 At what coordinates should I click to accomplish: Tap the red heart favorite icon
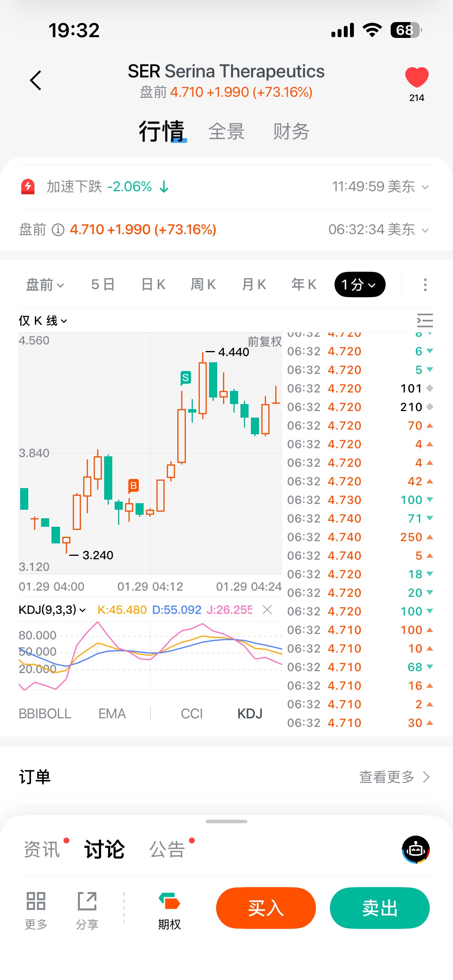[417, 77]
